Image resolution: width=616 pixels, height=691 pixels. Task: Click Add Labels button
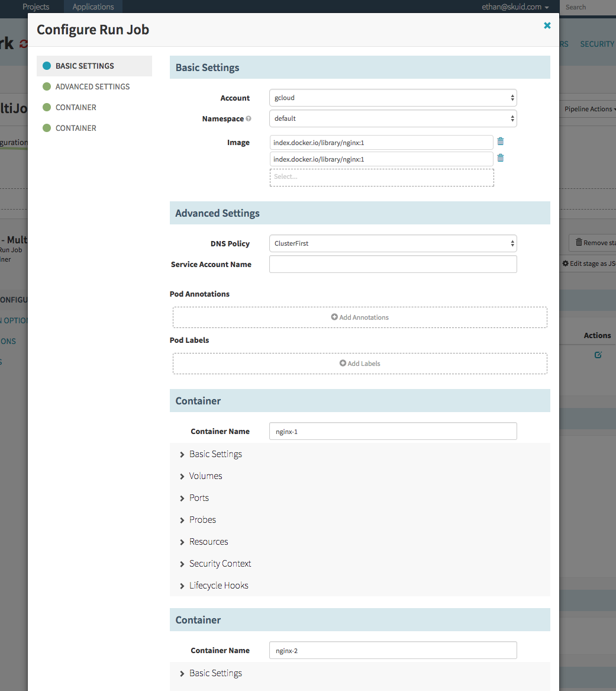click(360, 364)
